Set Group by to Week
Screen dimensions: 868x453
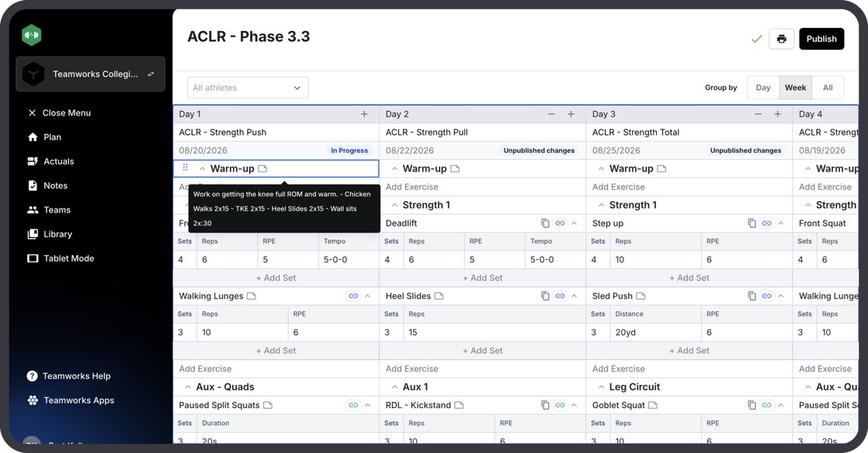[x=795, y=88]
